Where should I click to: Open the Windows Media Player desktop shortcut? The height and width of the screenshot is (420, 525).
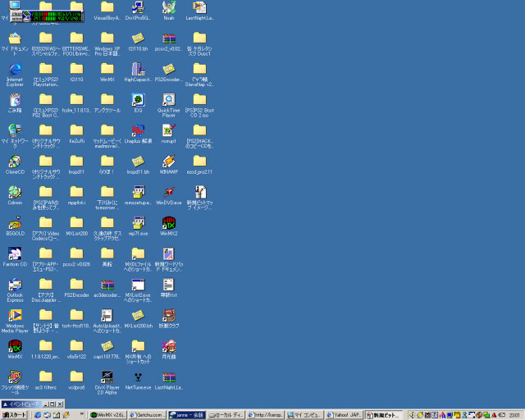pyautogui.click(x=15, y=314)
